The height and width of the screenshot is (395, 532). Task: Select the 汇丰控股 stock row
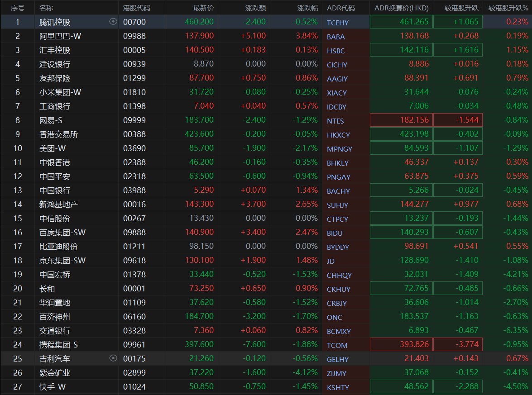266,50
